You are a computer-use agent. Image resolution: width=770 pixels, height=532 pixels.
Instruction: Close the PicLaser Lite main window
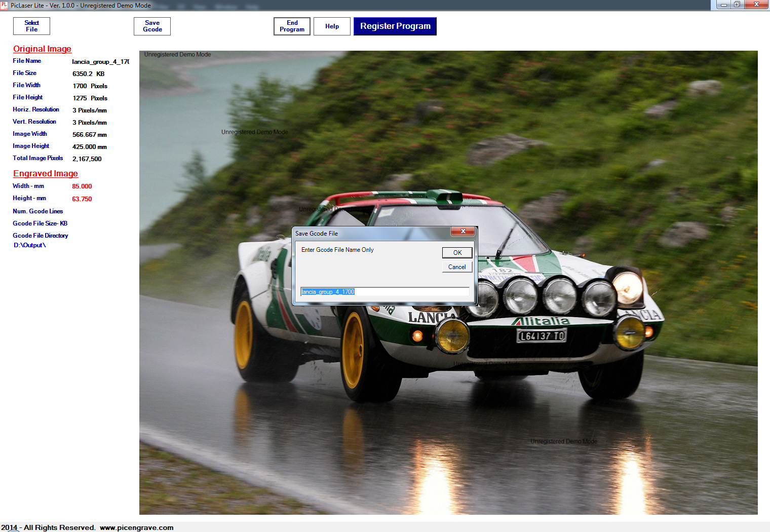click(x=756, y=5)
